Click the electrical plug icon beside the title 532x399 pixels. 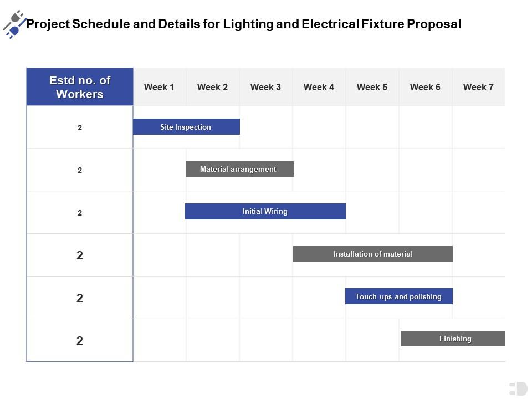tap(14, 24)
